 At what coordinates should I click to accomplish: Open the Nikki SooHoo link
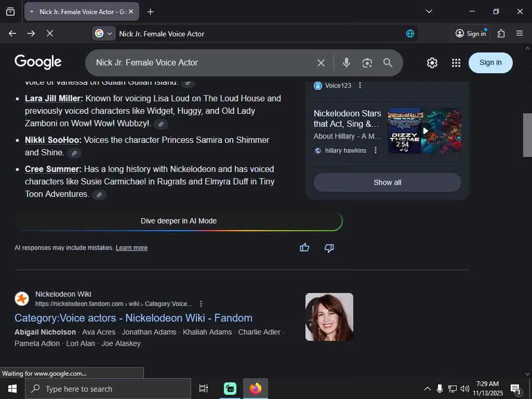point(52,140)
